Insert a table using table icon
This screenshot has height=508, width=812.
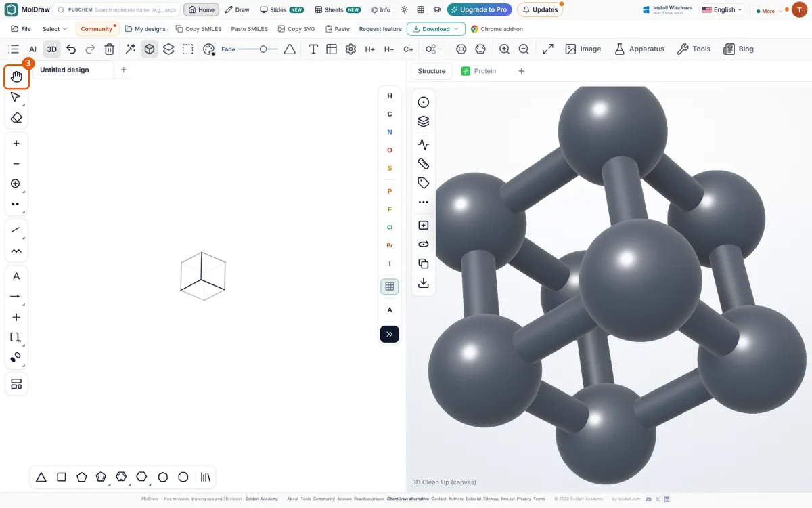332,49
